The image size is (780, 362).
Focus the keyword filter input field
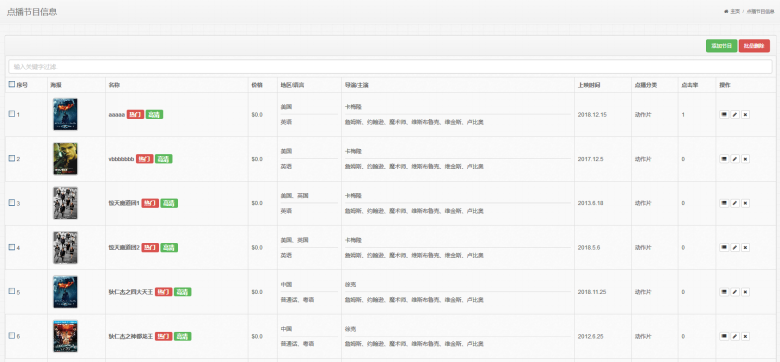[390, 67]
